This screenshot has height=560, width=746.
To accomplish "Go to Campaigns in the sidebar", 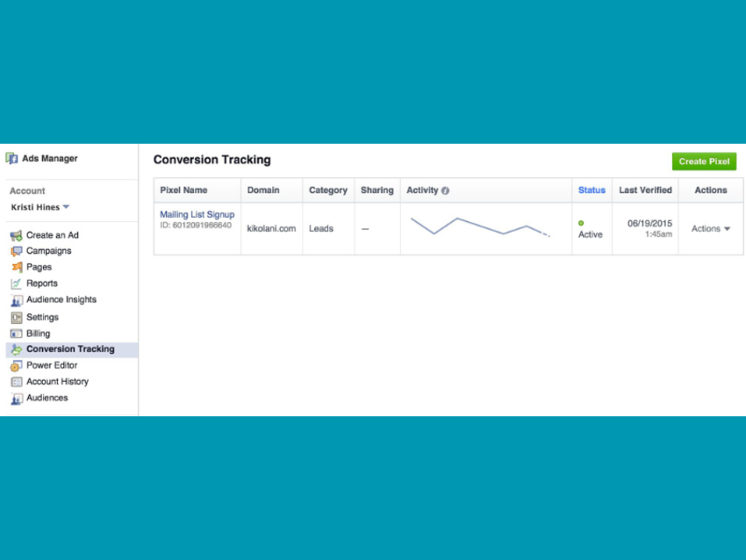I will (48, 251).
